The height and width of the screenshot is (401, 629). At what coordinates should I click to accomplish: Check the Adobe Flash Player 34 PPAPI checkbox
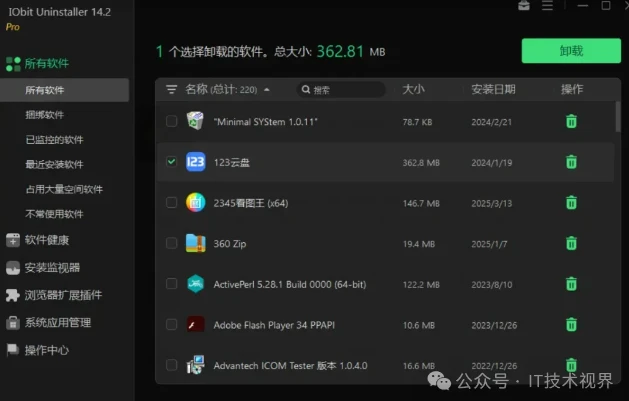pos(171,324)
